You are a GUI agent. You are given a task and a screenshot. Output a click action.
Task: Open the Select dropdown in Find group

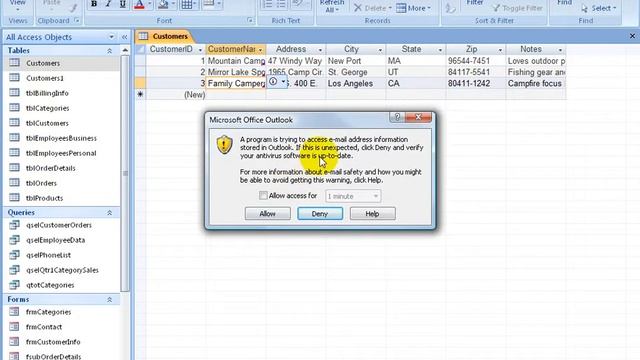click(x=599, y=8)
